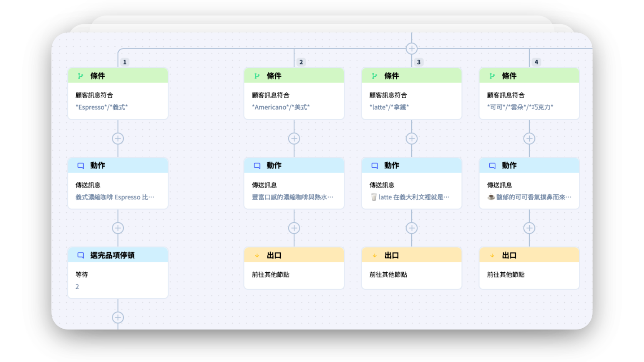
Task: Click 傳送訊息 label in latte action
Action: [382, 185]
